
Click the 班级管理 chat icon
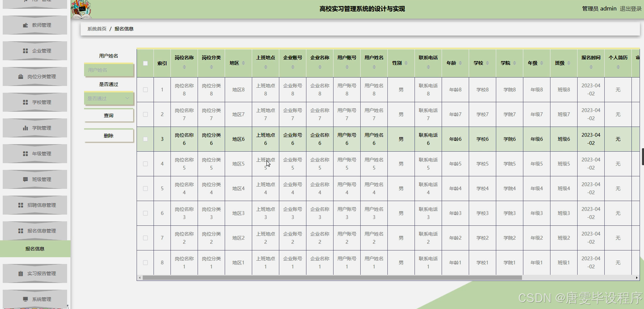[x=25, y=179]
